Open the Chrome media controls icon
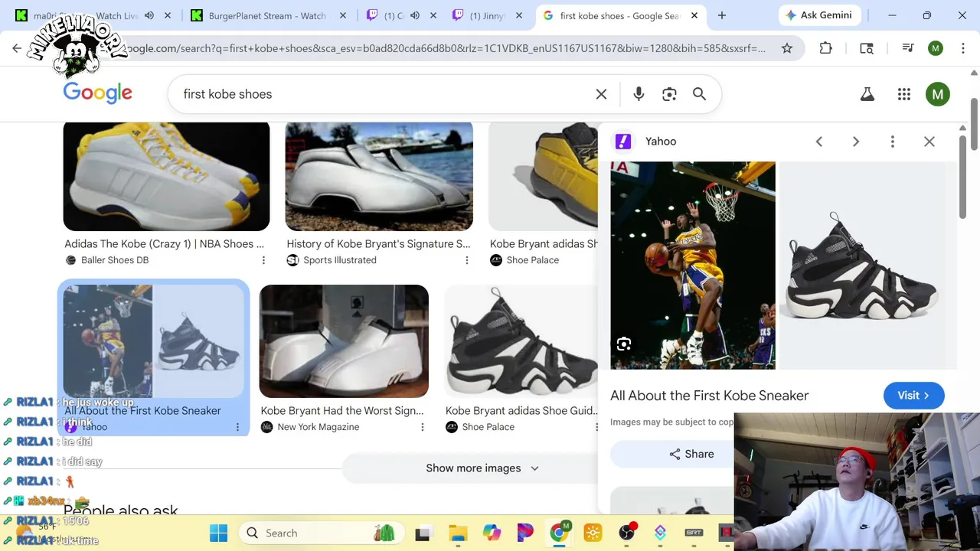Image resolution: width=980 pixels, height=551 pixels. 908,48
